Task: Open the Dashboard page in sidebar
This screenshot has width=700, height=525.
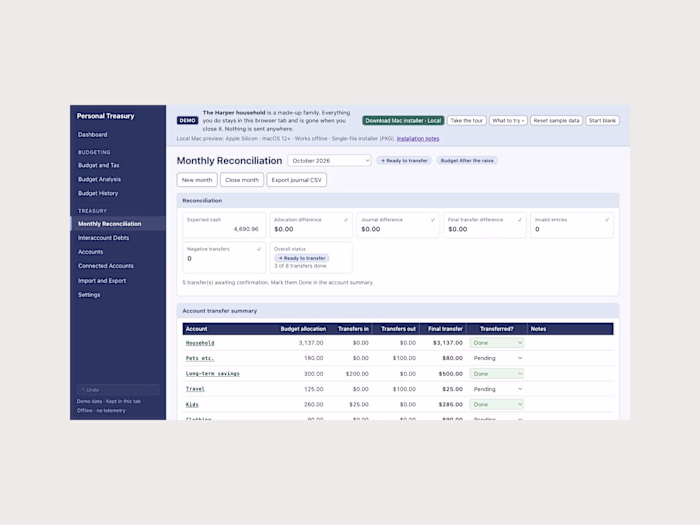Action: pos(92,134)
